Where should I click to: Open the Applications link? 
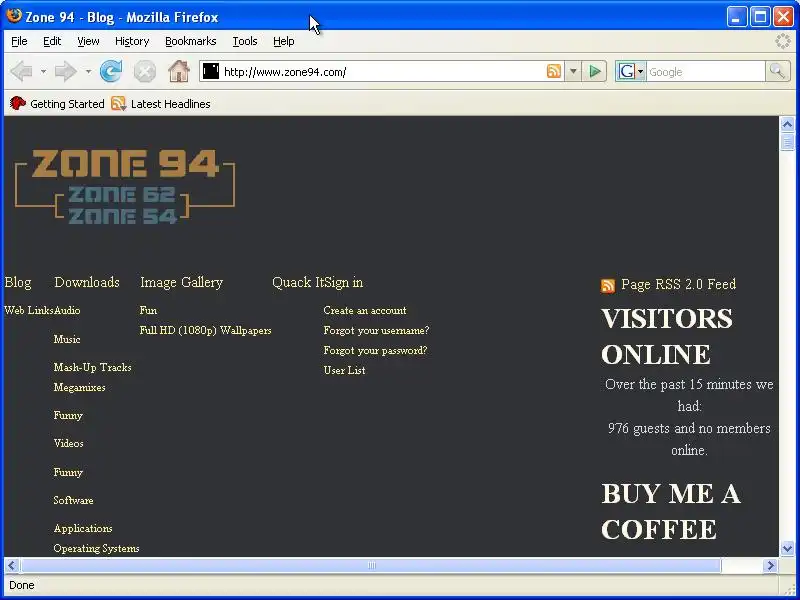pyautogui.click(x=83, y=529)
